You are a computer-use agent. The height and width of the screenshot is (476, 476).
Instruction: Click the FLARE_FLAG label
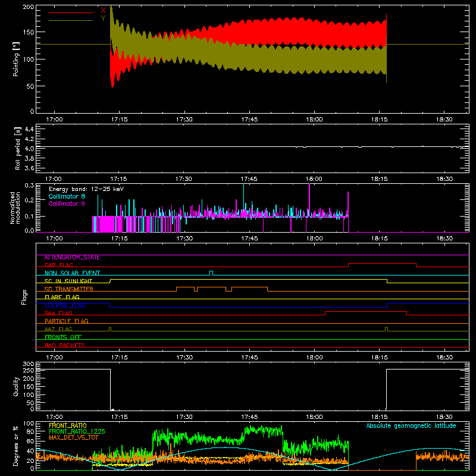[x=62, y=297]
